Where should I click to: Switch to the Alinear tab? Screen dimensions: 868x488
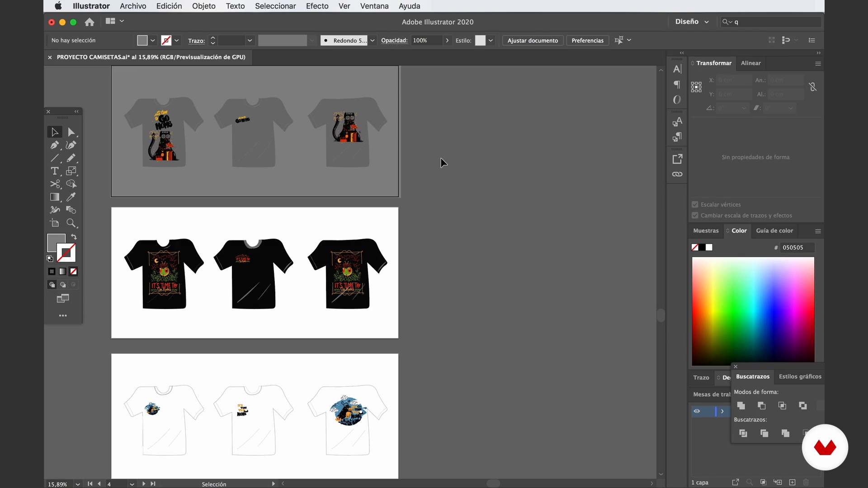(x=750, y=63)
